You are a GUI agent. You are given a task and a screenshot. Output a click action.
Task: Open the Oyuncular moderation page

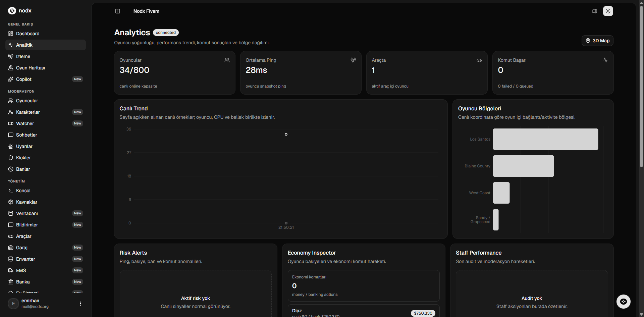[x=46, y=101]
